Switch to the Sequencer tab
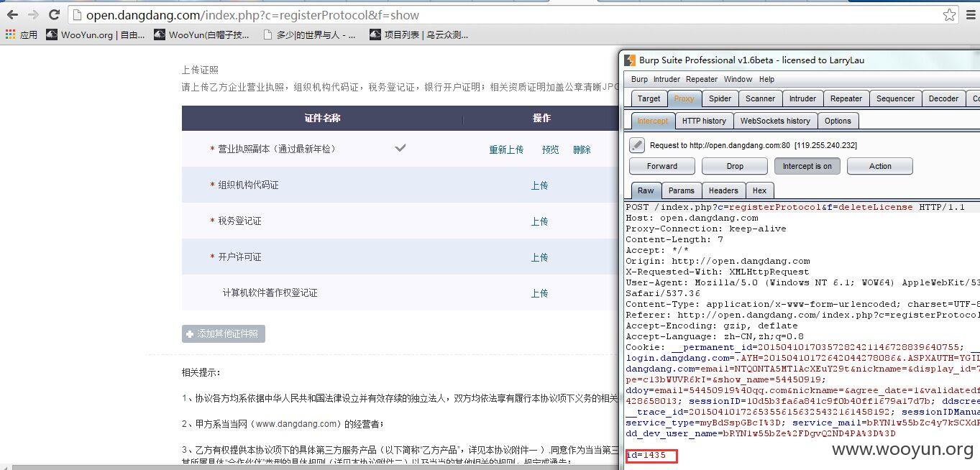The image size is (980, 470). [895, 98]
